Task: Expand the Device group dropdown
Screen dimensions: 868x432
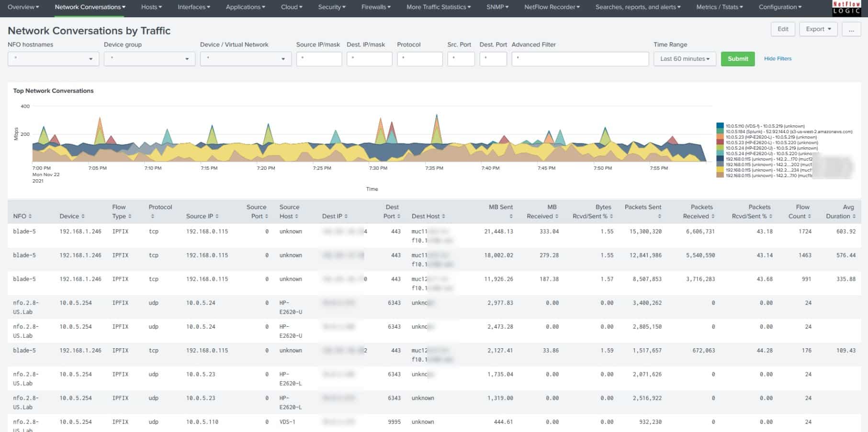Action: pyautogui.click(x=149, y=59)
